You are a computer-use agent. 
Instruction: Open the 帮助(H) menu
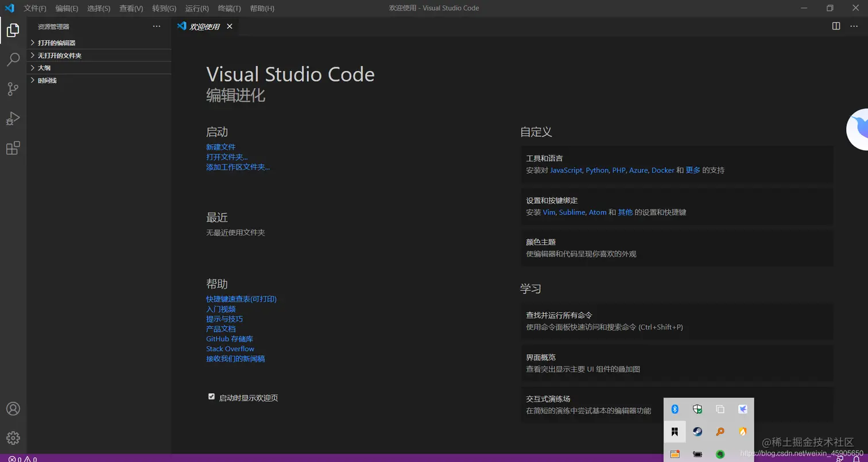262,8
